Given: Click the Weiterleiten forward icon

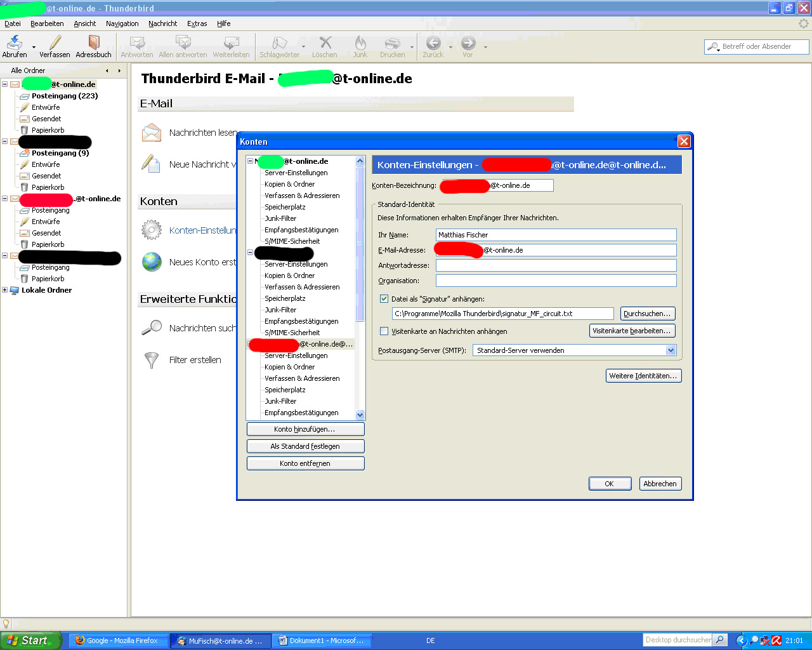Looking at the screenshot, I should pos(231,43).
